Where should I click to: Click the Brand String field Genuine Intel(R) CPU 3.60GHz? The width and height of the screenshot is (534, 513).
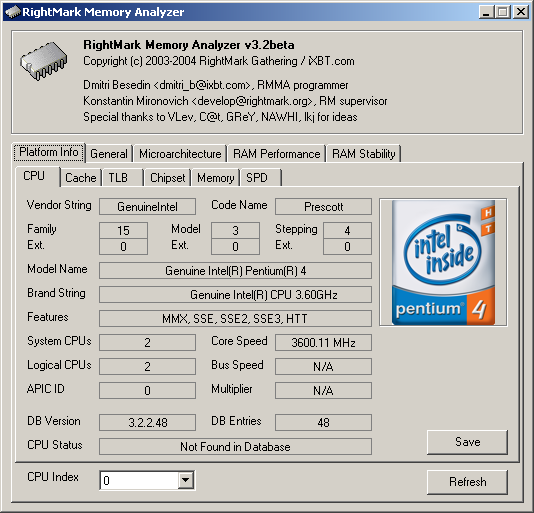click(235, 295)
